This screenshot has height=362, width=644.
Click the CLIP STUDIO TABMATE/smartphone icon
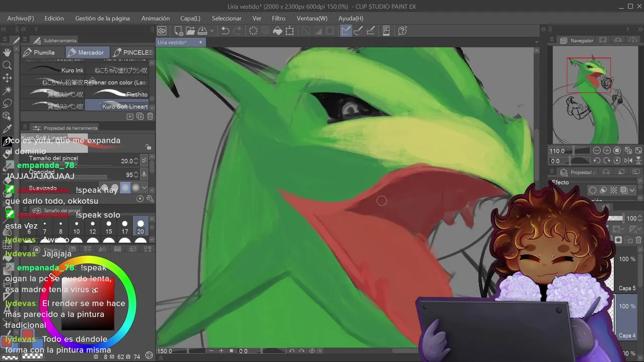click(386, 31)
